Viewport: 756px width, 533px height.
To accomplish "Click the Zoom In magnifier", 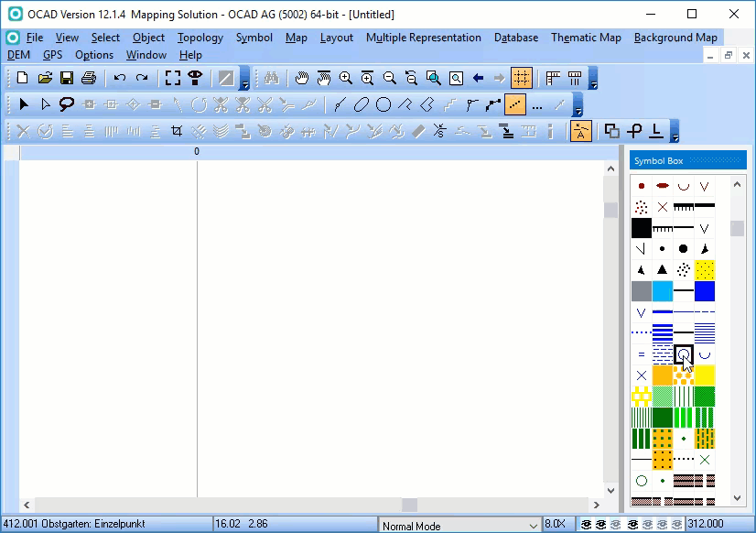I will [x=345, y=78].
